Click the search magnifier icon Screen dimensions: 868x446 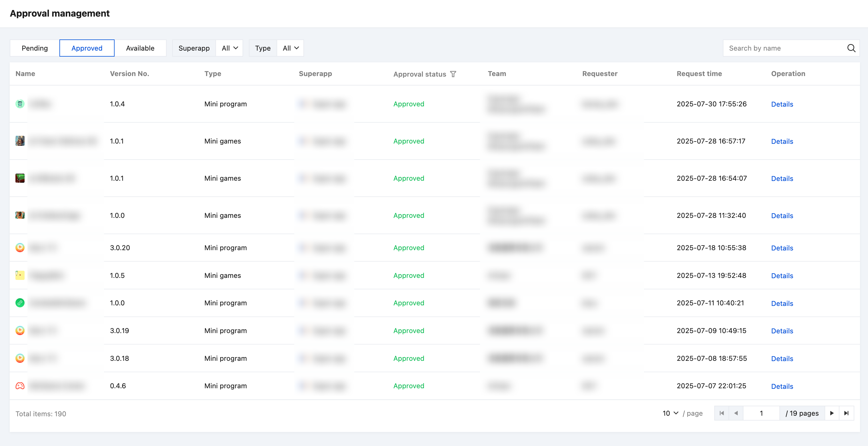[x=851, y=48]
